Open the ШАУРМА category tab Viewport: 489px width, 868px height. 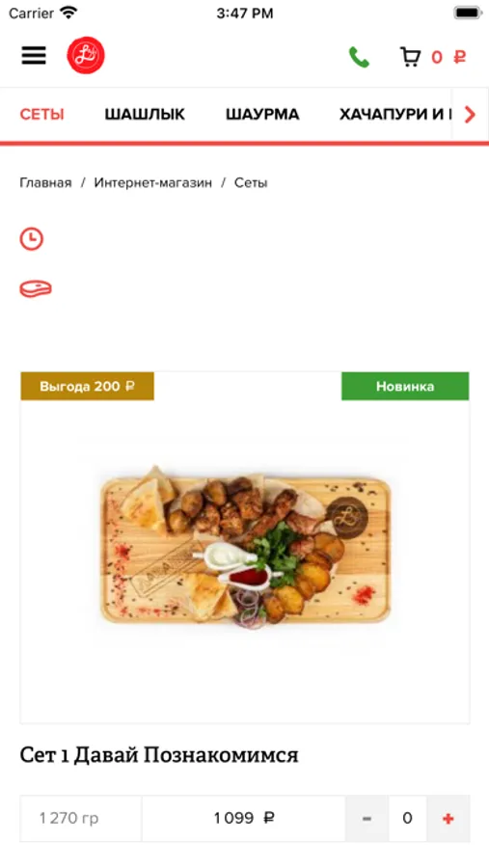[262, 115]
